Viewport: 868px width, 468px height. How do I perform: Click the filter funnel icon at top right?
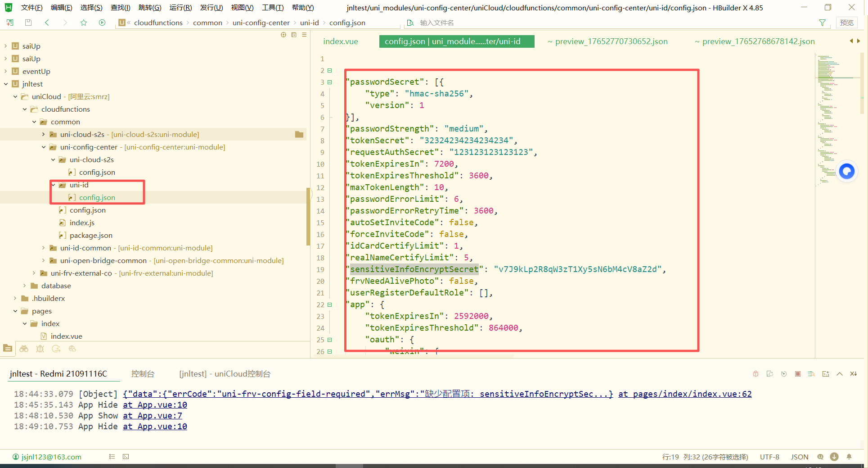click(x=822, y=23)
